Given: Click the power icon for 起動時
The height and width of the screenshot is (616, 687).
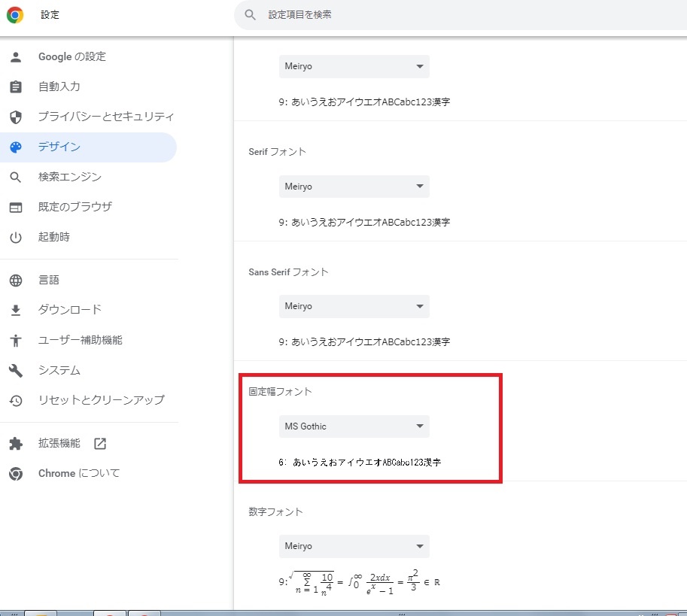Looking at the screenshot, I should click(16, 237).
